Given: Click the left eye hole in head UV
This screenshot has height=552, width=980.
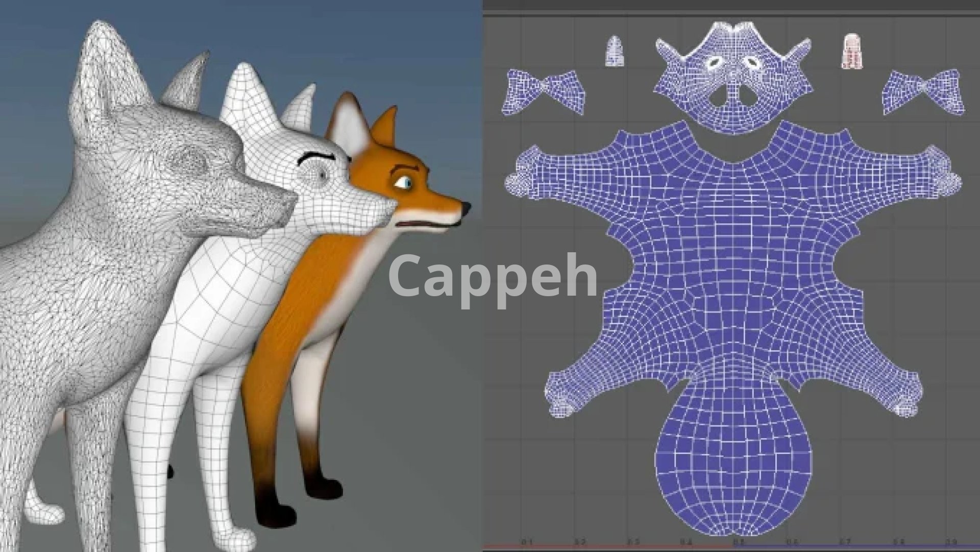Looking at the screenshot, I should (715, 63).
